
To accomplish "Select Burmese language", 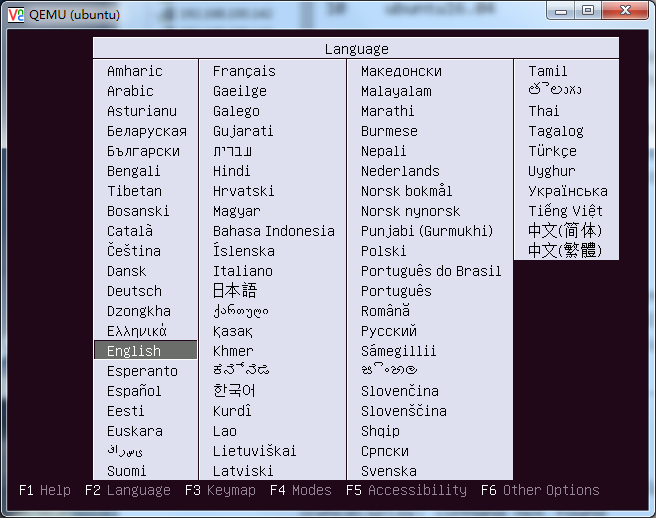I will click(389, 131).
